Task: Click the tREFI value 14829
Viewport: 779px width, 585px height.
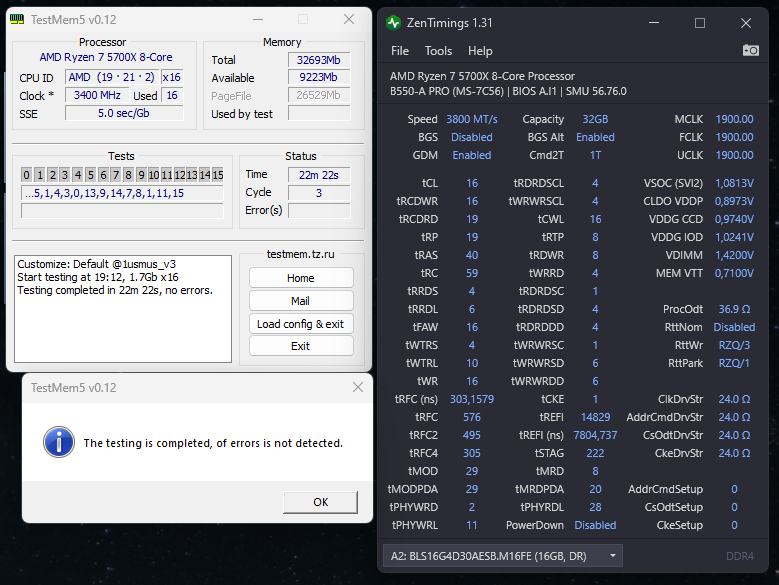Action: pyautogui.click(x=595, y=417)
